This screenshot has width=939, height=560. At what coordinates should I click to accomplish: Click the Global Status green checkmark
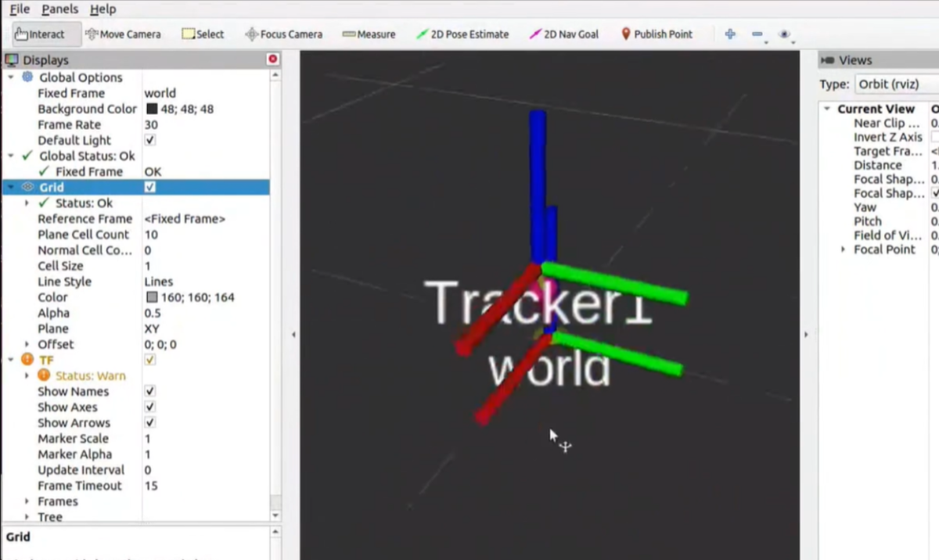[x=27, y=156]
